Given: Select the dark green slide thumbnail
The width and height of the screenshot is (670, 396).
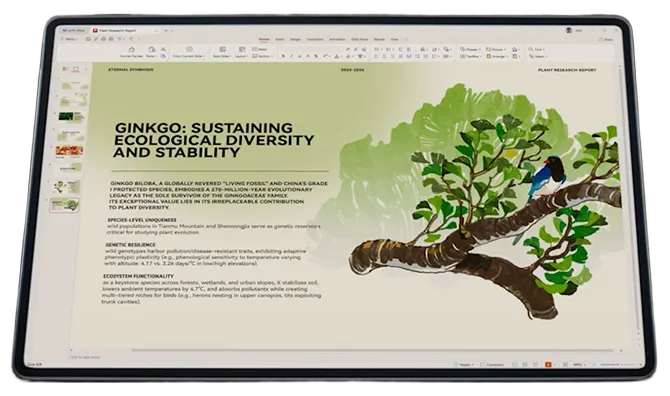Looking at the screenshot, I should click(71, 116).
